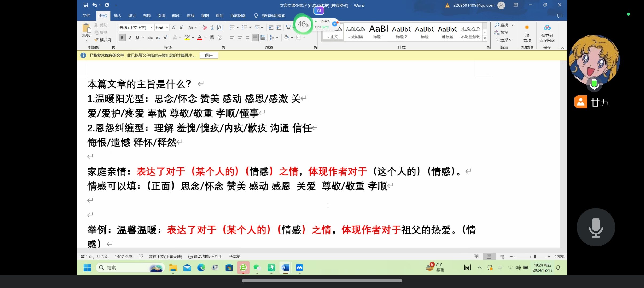Switch to Read Mode view

[x=476, y=257]
